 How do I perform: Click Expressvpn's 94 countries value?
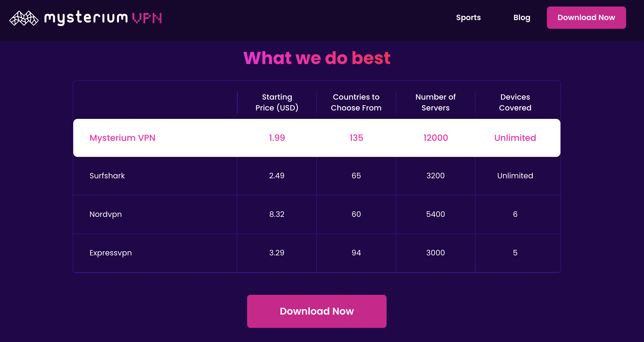coord(356,253)
